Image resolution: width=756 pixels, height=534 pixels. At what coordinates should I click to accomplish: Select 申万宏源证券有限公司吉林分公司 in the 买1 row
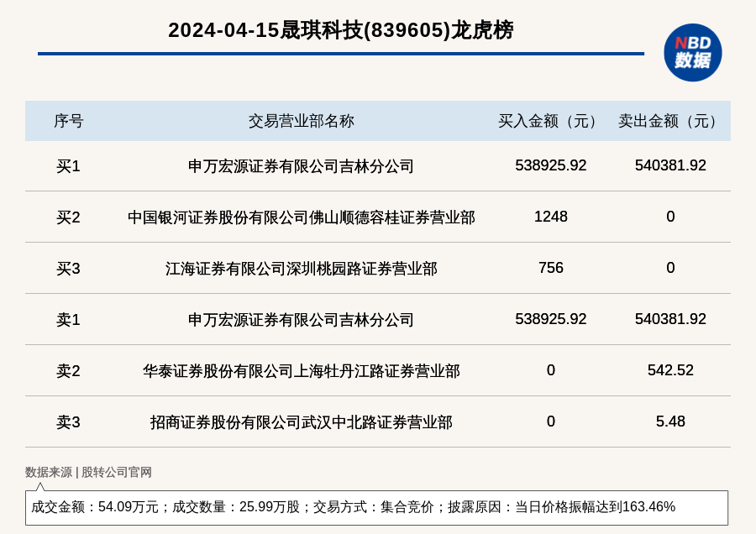click(x=302, y=166)
